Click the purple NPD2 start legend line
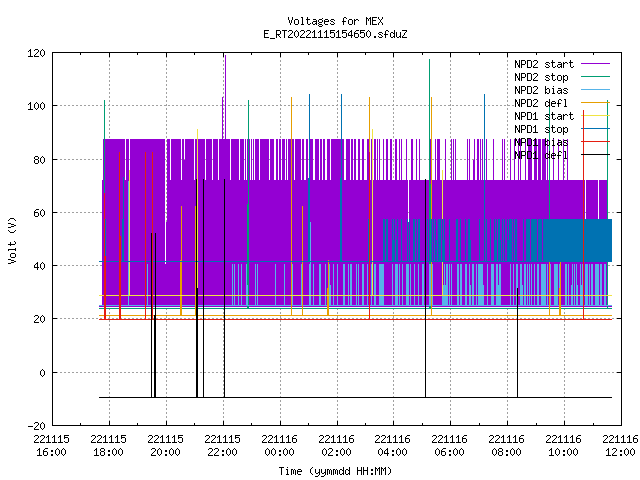 click(596, 64)
